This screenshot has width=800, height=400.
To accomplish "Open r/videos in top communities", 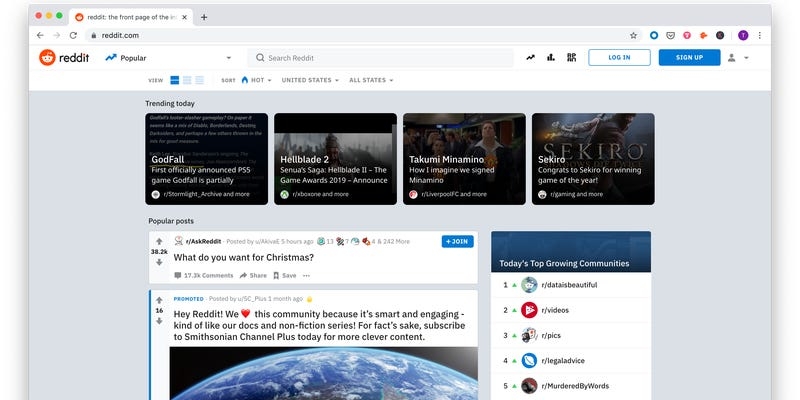I will click(555, 310).
